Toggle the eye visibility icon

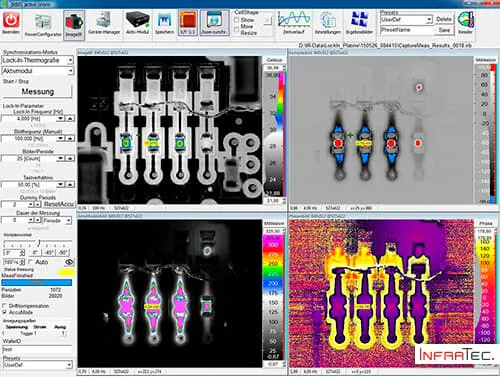pos(69,262)
